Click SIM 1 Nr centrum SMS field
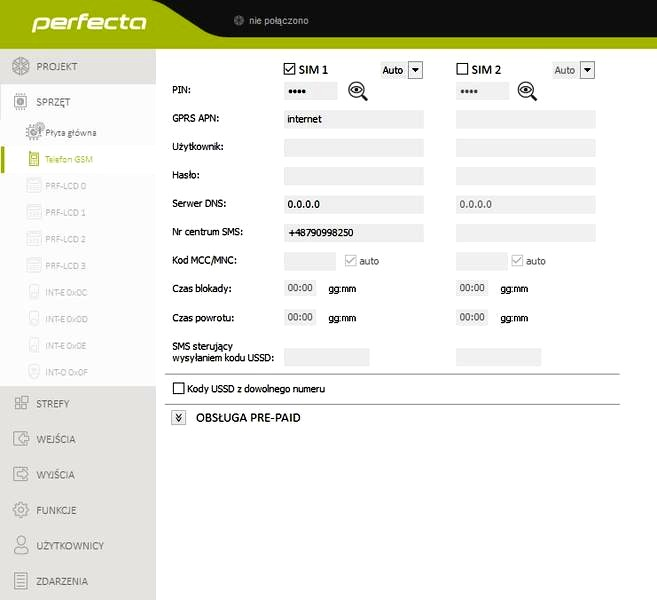 click(354, 233)
